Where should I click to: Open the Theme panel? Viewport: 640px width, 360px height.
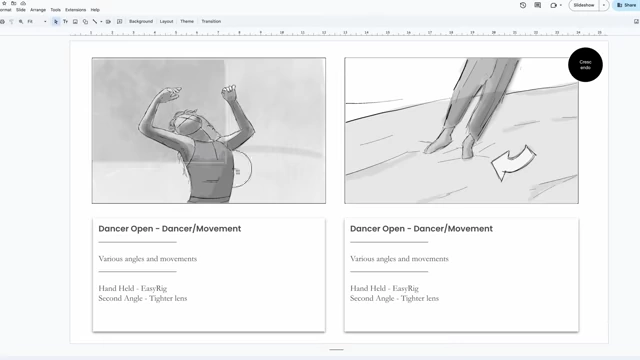point(187,21)
